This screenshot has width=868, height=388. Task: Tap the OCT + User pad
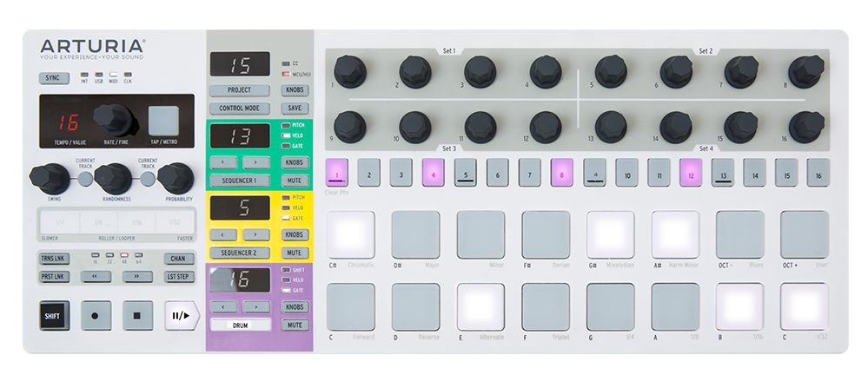tap(805, 234)
